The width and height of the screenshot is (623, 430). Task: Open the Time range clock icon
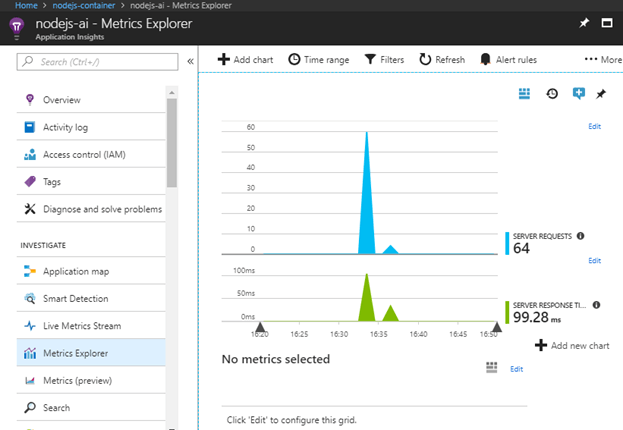(x=294, y=60)
